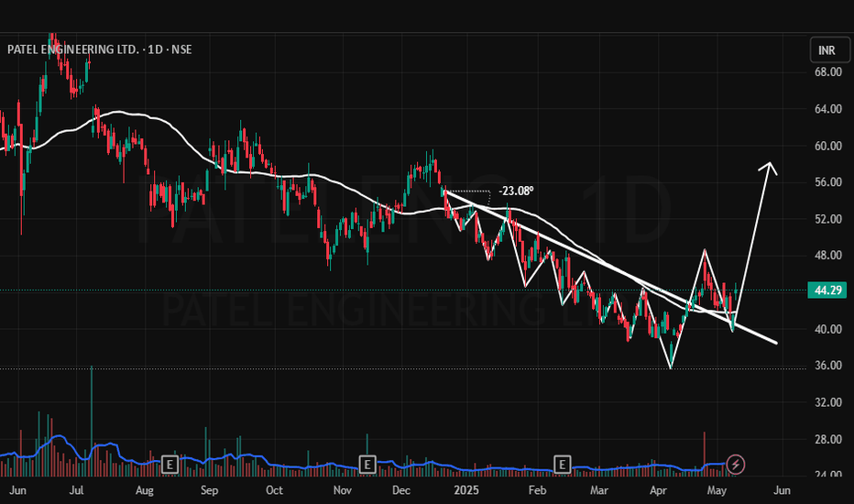Click the 36.00 price axis label
The image size is (854, 504).
coord(827,366)
